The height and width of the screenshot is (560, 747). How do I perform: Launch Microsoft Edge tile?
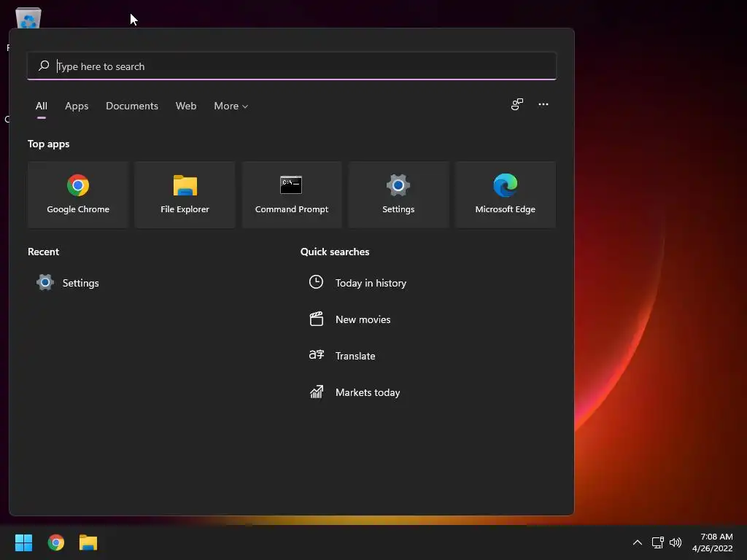(505, 194)
